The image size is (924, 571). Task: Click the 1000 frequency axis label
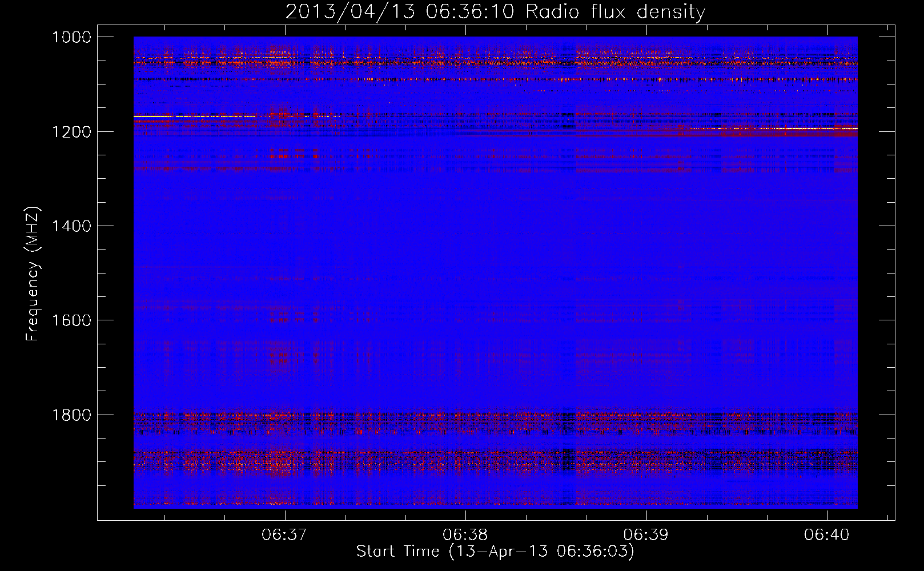pyautogui.click(x=71, y=37)
